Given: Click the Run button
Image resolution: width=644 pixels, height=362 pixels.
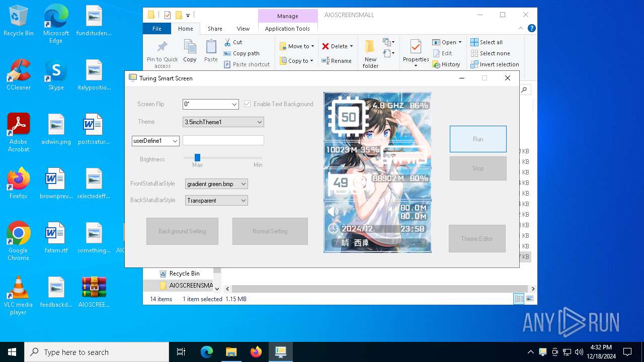Looking at the screenshot, I should click(477, 139).
